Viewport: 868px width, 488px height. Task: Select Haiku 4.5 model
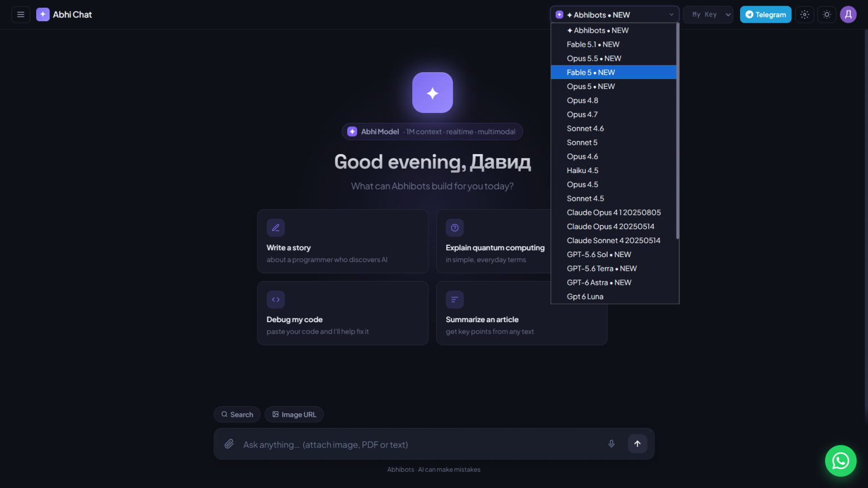[x=613, y=170]
